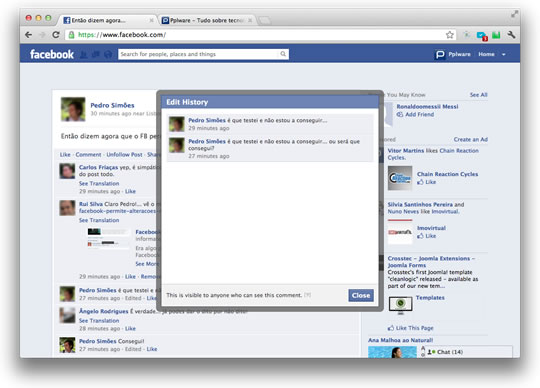This screenshot has width=540, height=388.
Task: Open Ronaldoomessii Messi profile link
Action: (x=427, y=107)
